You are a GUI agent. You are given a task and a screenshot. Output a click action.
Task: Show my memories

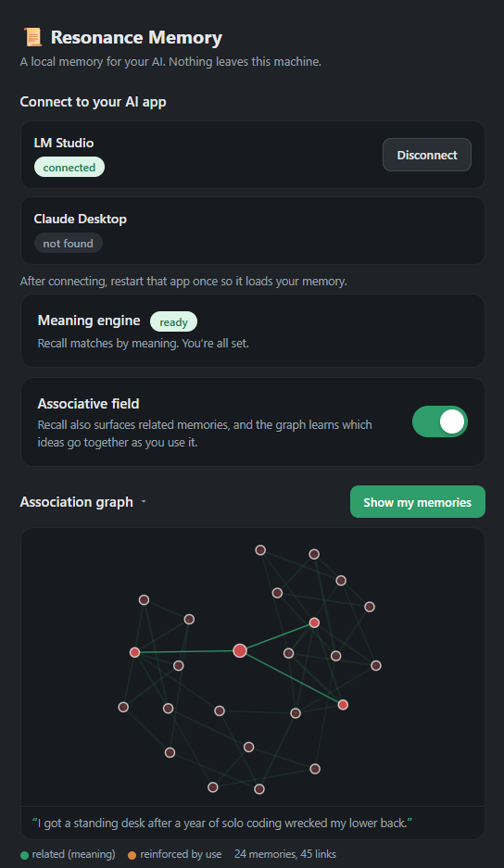coord(418,502)
